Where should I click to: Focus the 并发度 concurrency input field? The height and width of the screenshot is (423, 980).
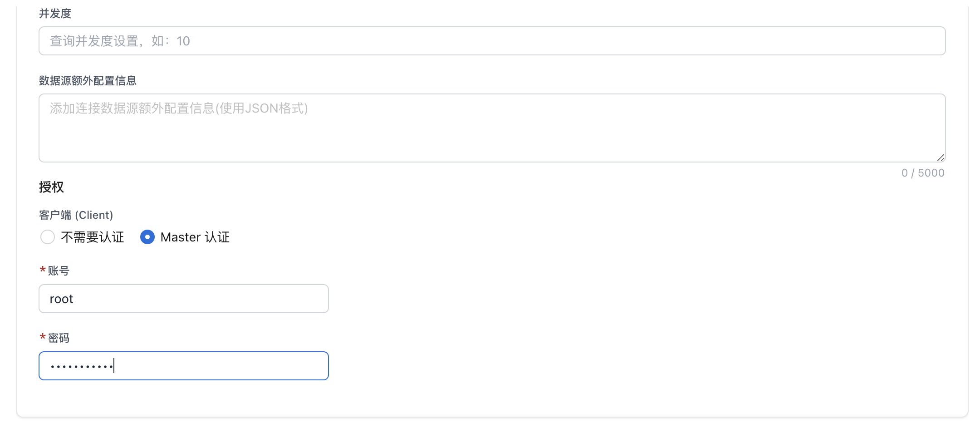click(492, 41)
